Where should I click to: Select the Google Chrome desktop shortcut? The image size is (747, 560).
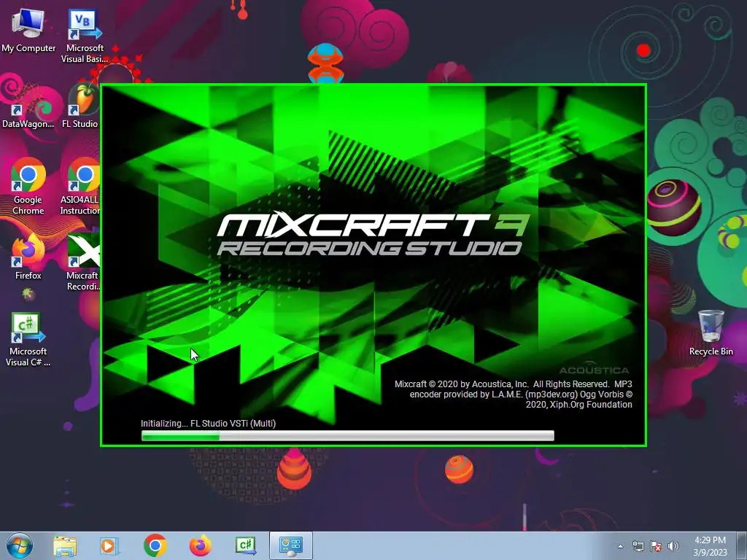(28, 187)
